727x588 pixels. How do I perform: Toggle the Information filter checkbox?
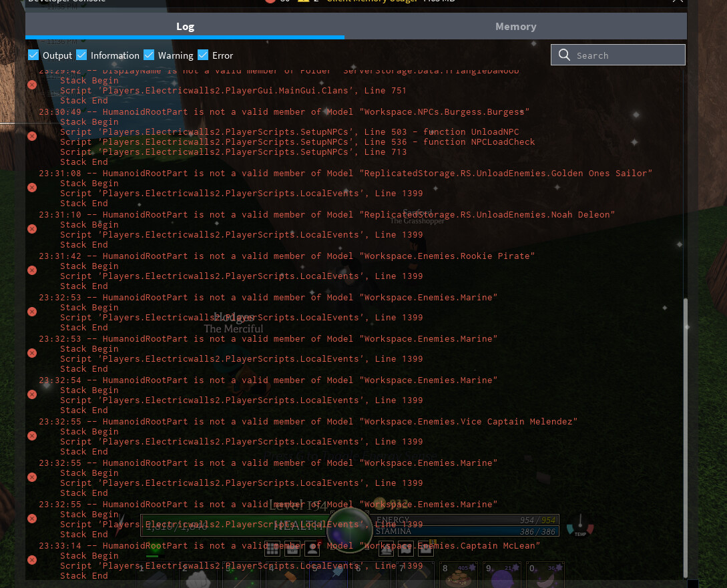(81, 55)
